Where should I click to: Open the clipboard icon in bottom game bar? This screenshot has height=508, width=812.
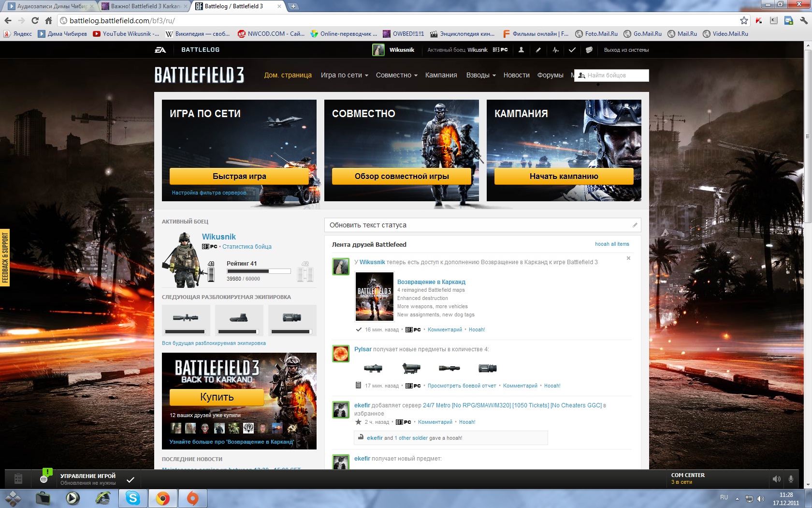coord(18,479)
